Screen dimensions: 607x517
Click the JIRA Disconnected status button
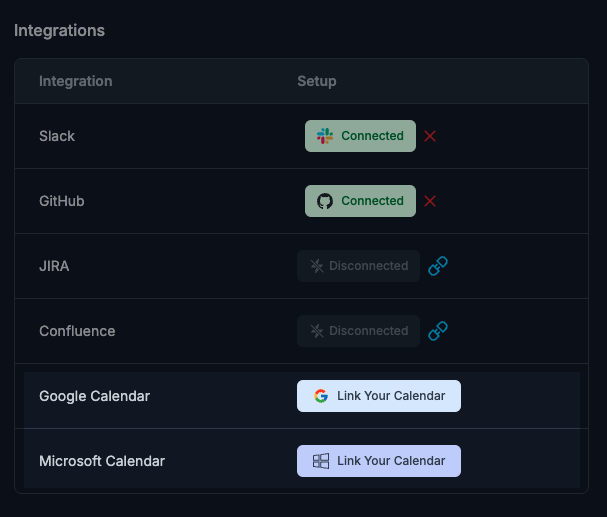click(x=358, y=266)
